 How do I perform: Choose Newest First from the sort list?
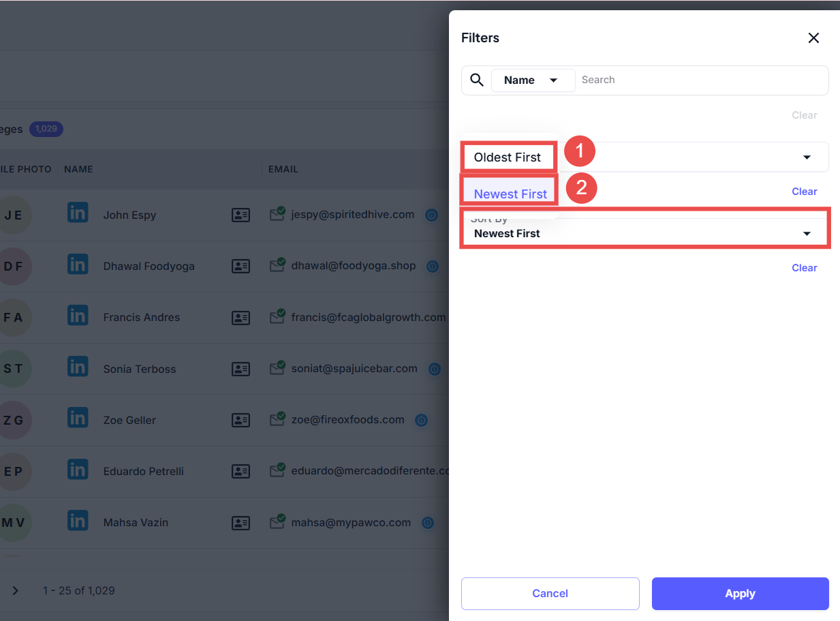[x=510, y=194]
